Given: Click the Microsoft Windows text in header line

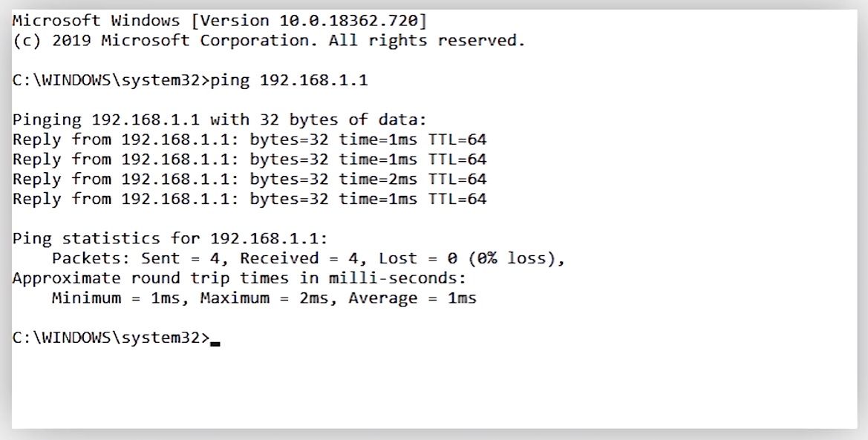Looking at the screenshot, I should 96,21.
